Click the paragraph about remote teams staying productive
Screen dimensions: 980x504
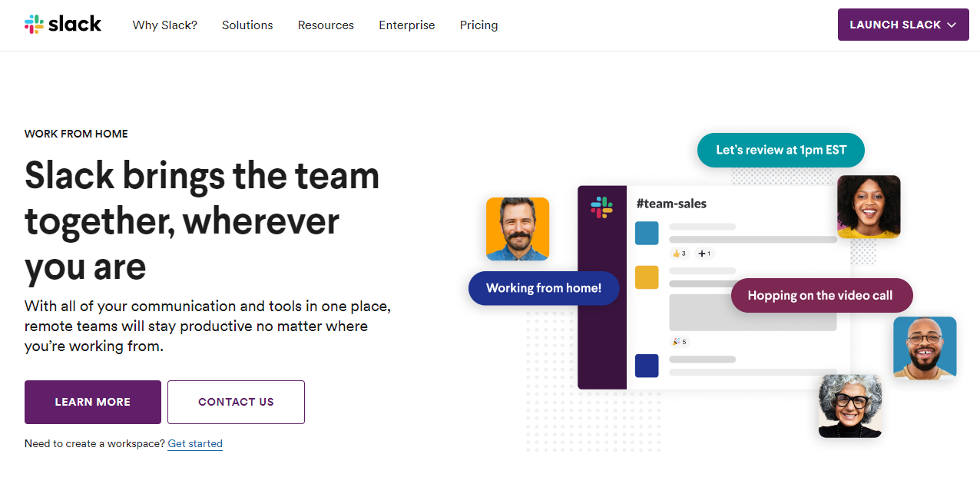[x=208, y=327]
